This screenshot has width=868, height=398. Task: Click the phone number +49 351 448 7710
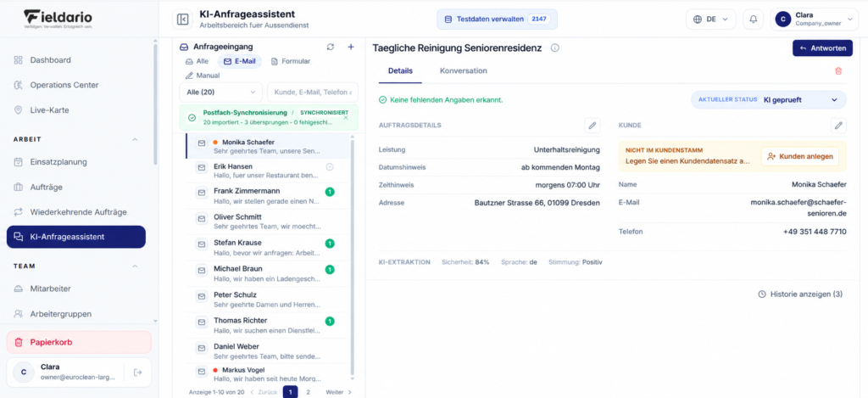(815, 232)
